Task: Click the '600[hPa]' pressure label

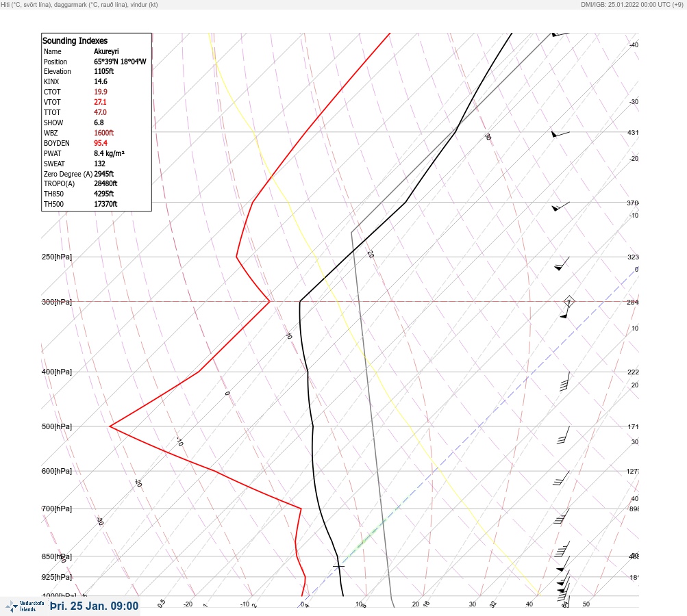Action: [57, 471]
